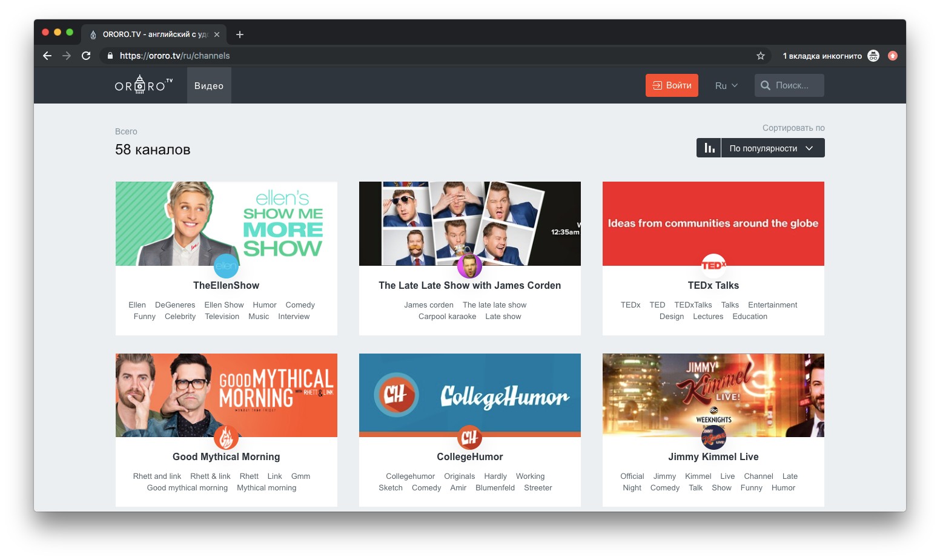Click the incognito mode icon
Image resolution: width=940 pixels, height=560 pixels.
pos(873,56)
